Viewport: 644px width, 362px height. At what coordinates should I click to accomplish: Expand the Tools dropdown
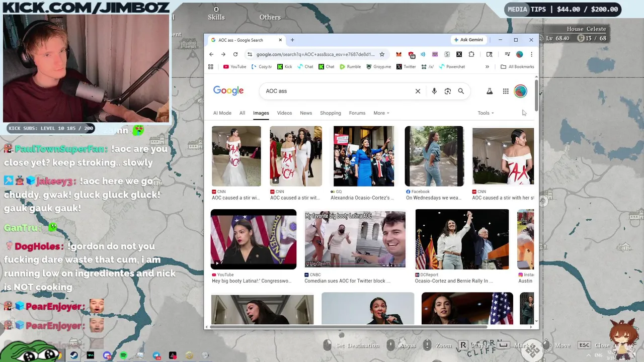click(x=486, y=113)
